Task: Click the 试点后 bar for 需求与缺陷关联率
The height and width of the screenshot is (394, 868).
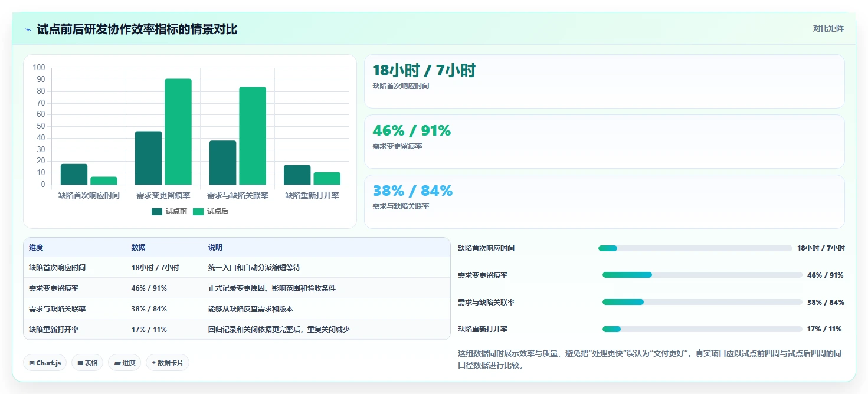Action: tap(253, 136)
